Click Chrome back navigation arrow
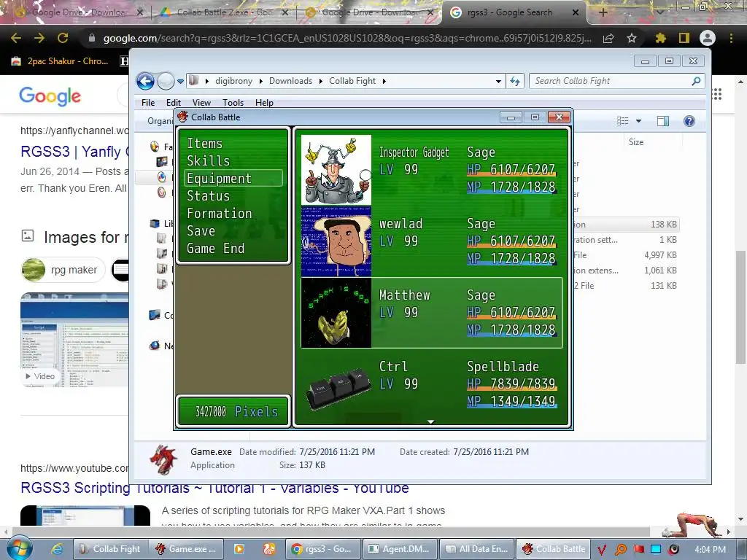 click(16, 38)
